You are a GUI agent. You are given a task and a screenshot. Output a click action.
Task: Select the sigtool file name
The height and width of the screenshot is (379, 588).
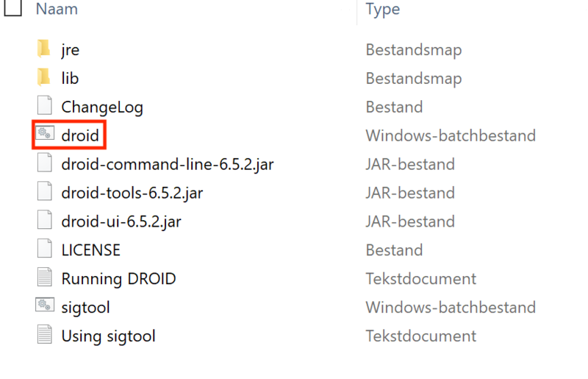coord(85,308)
